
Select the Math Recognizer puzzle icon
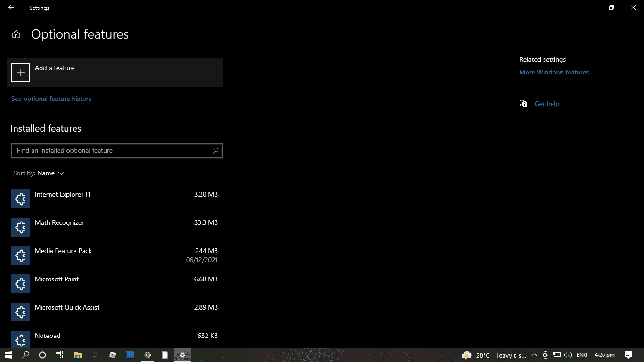coord(21,227)
